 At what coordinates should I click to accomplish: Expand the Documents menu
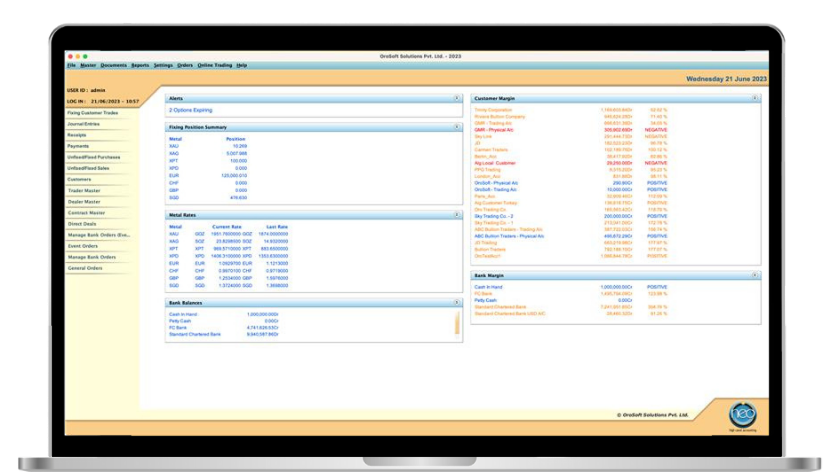(113, 65)
